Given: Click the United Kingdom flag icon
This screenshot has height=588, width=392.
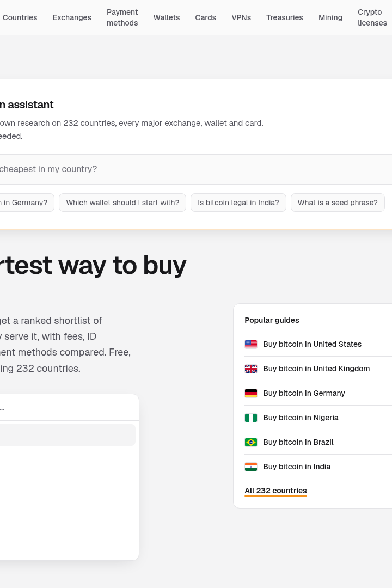Looking at the screenshot, I should (251, 369).
